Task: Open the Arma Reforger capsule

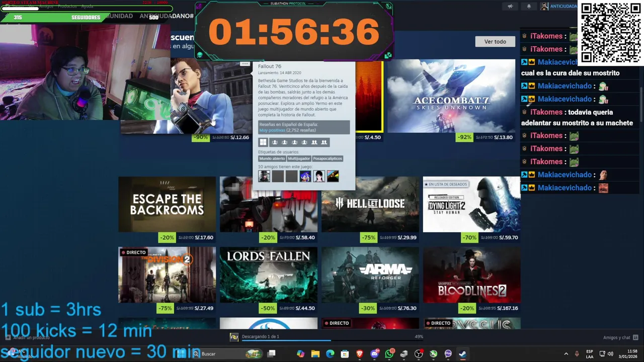Action: pyautogui.click(x=370, y=275)
